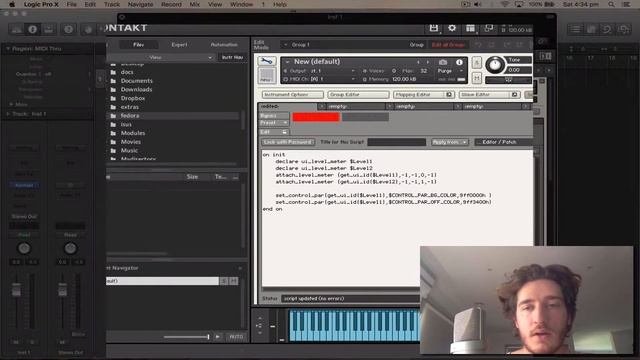This screenshot has height=360, width=640.
Task: Click previous instrument arrow in header
Action: 418,62
